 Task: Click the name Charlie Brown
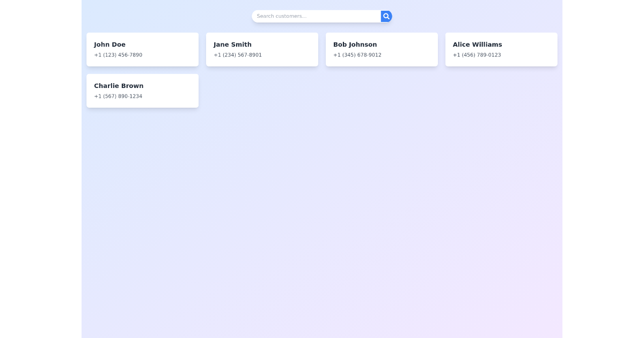(119, 86)
